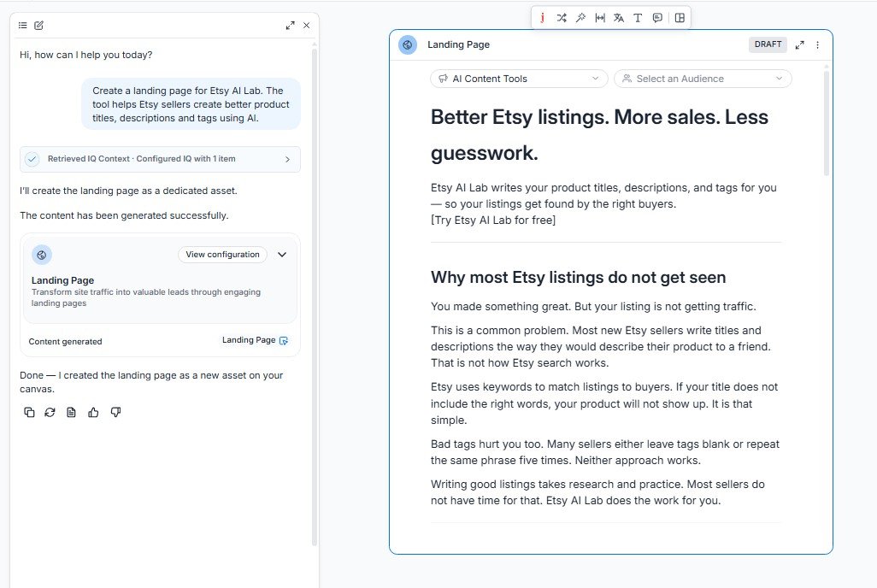
Task: Expand the Landing Page card to fullscreen
Action: click(x=799, y=44)
